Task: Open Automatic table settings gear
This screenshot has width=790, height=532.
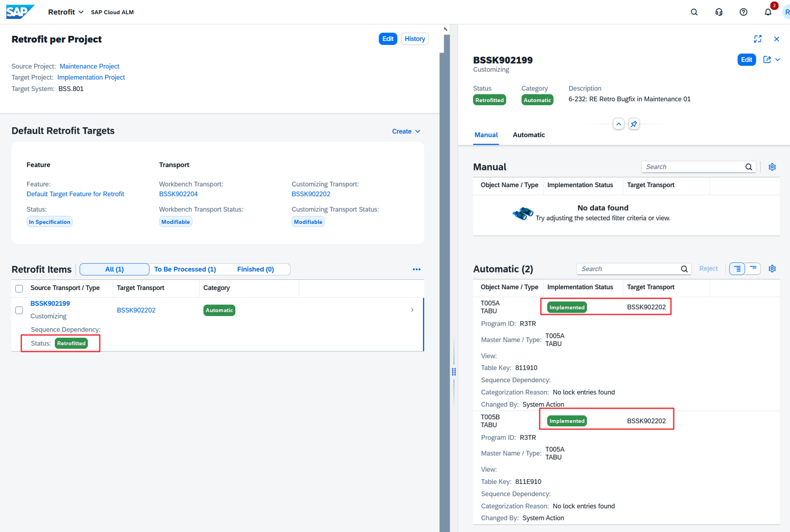Action: pos(772,269)
